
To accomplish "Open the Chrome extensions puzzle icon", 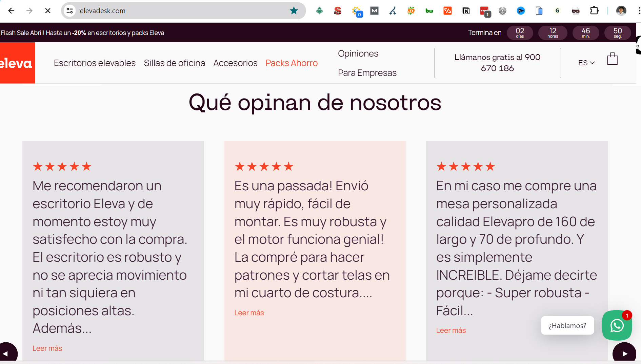I will [x=594, y=11].
